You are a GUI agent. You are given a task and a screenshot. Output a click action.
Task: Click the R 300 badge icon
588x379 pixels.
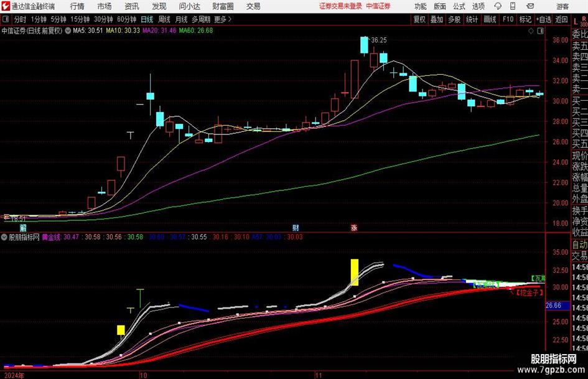tap(584, 21)
